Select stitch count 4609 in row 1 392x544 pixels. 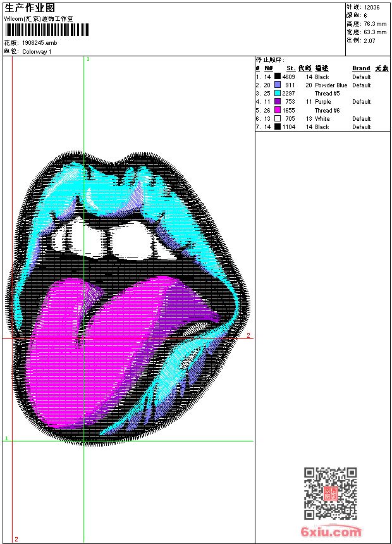(288, 77)
